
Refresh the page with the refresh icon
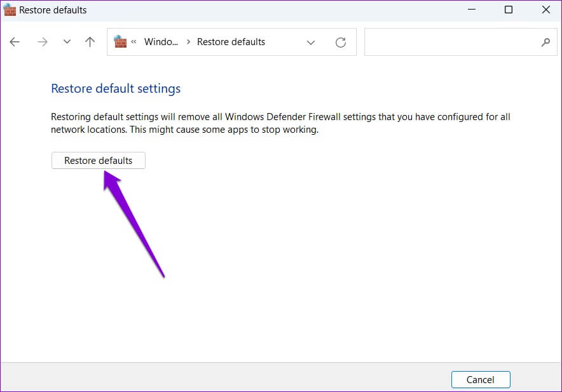341,42
